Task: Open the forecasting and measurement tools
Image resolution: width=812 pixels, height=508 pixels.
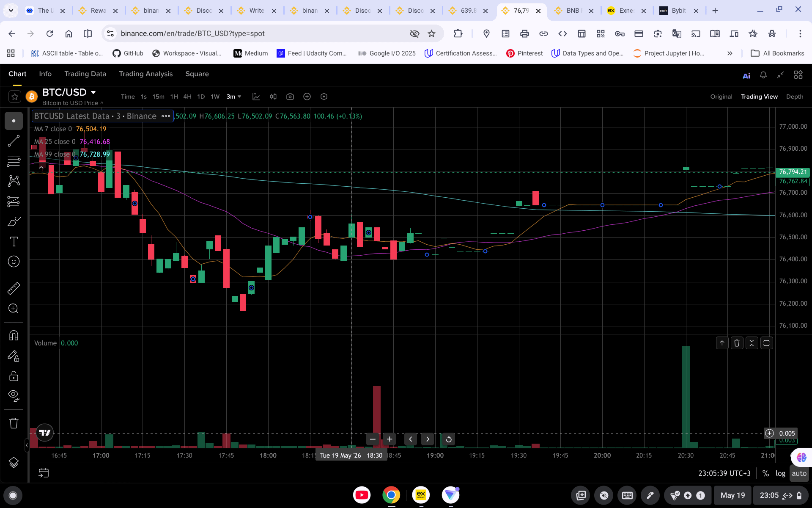Action: point(14,202)
